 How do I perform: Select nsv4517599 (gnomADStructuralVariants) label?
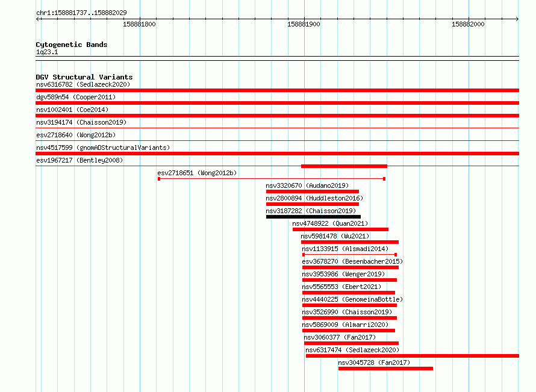click(103, 148)
